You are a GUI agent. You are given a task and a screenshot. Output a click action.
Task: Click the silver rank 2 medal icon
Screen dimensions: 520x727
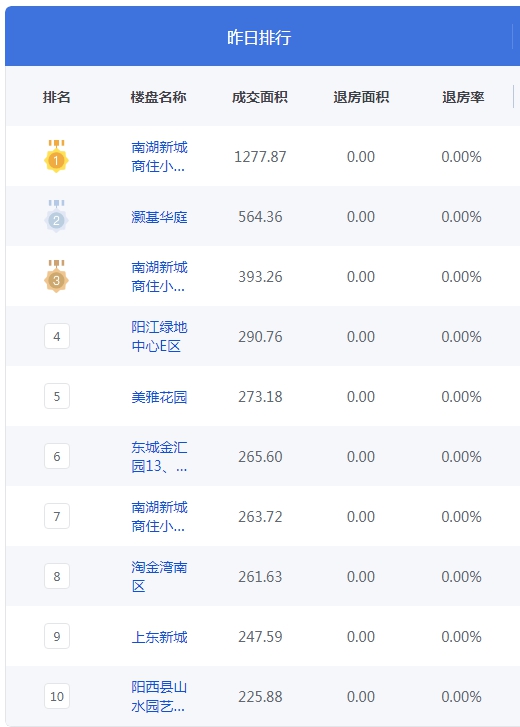pyautogui.click(x=57, y=217)
